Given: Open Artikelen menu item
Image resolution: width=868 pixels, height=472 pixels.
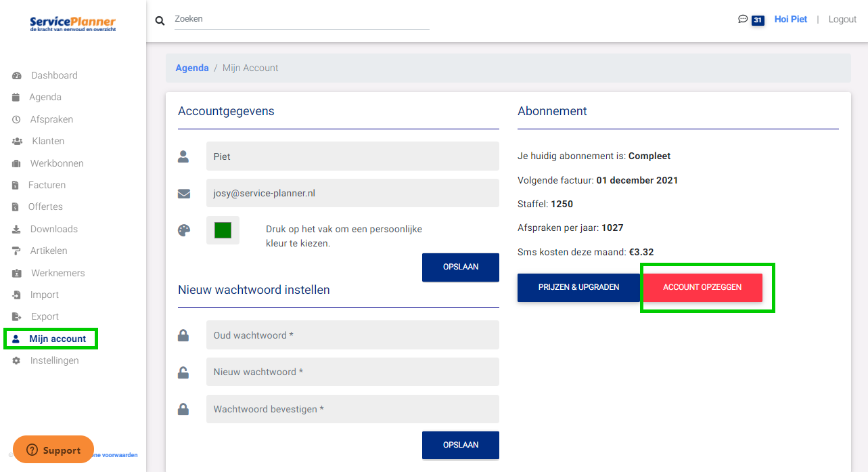Looking at the screenshot, I should coord(49,251).
